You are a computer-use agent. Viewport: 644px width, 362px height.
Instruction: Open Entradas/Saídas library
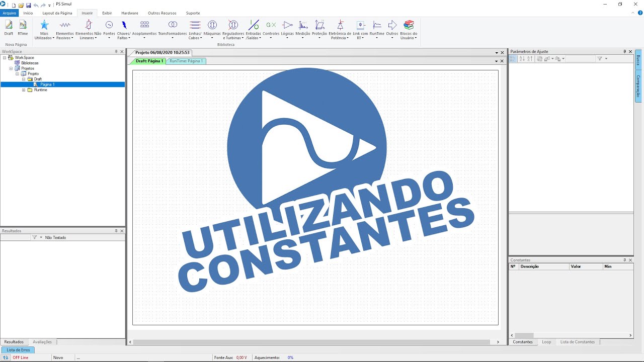(x=254, y=30)
